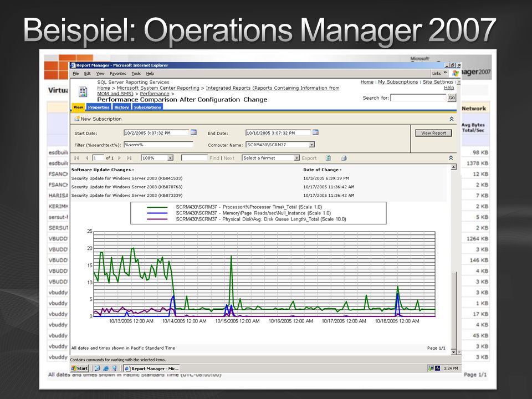Collapse the report viewer toolbar

pyautogui.click(x=451, y=158)
